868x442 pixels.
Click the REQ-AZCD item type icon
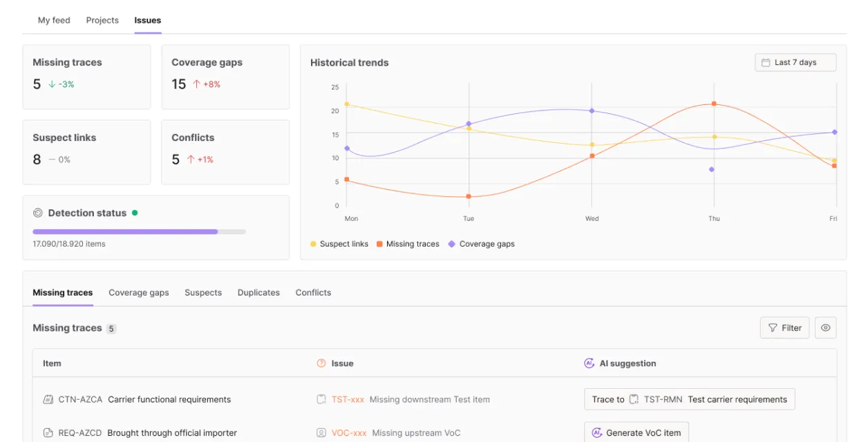coord(48,433)
